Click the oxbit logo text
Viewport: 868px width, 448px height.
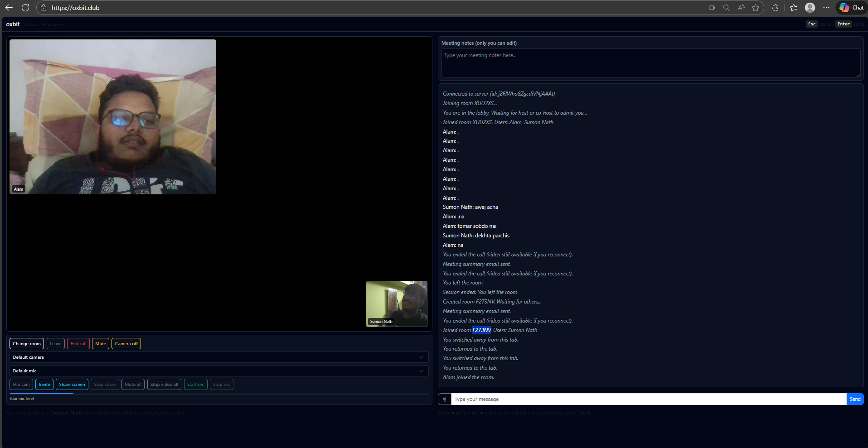(x=12, y=24)
